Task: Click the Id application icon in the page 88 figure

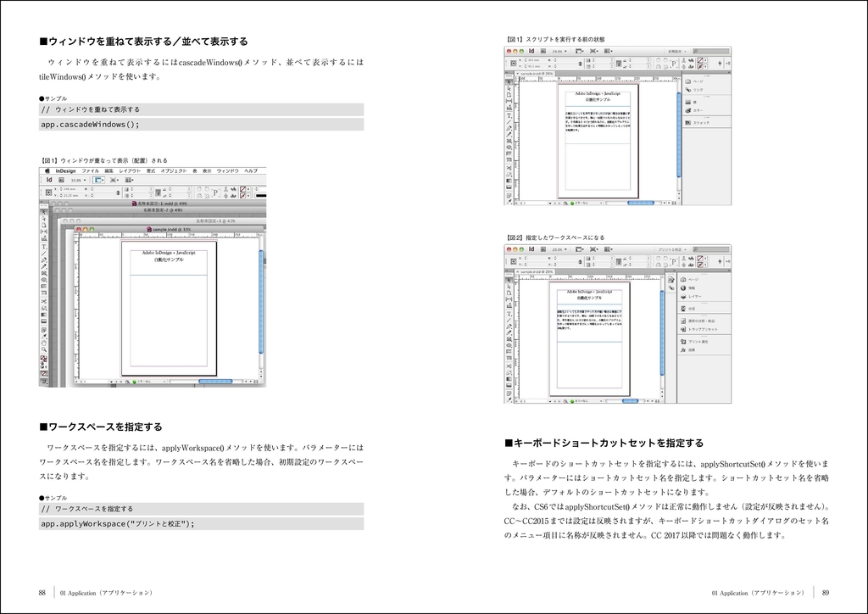Action: [48, 180]
